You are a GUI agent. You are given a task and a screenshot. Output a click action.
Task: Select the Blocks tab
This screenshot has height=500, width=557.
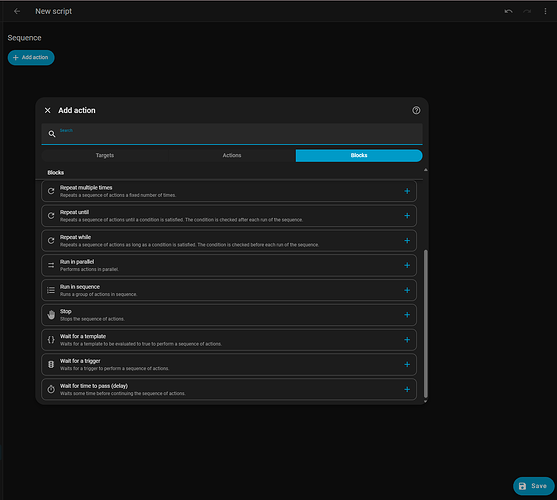coord(359,156)
